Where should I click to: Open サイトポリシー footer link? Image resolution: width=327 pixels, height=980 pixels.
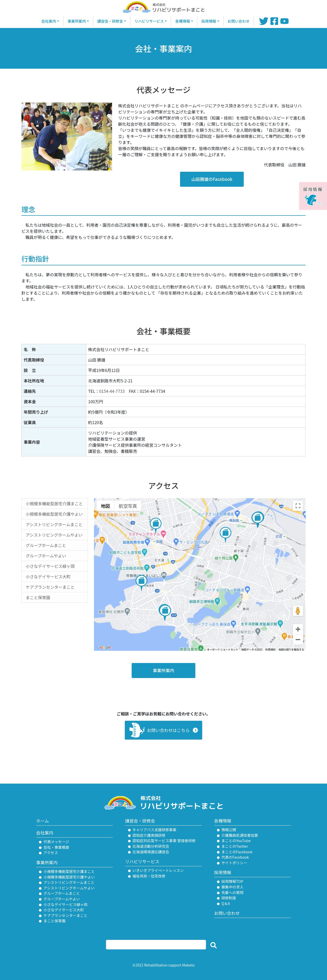(234, 863)
